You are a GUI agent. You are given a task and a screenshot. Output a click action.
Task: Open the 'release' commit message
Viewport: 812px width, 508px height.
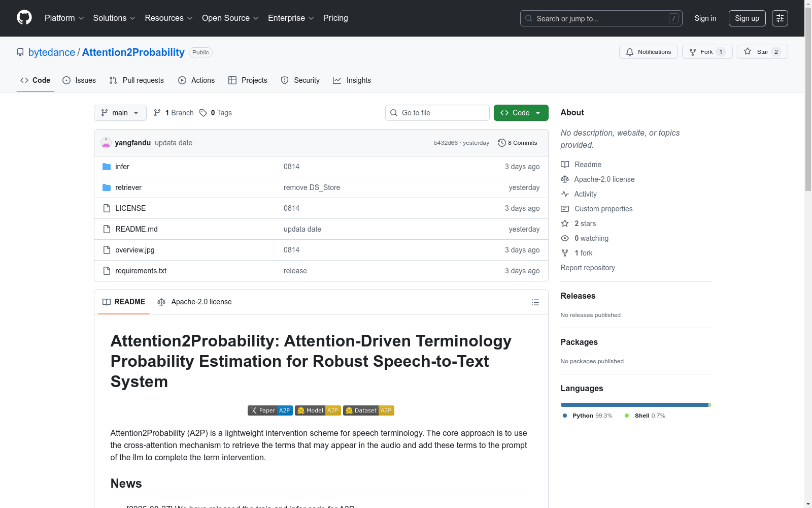click(295, 271)
